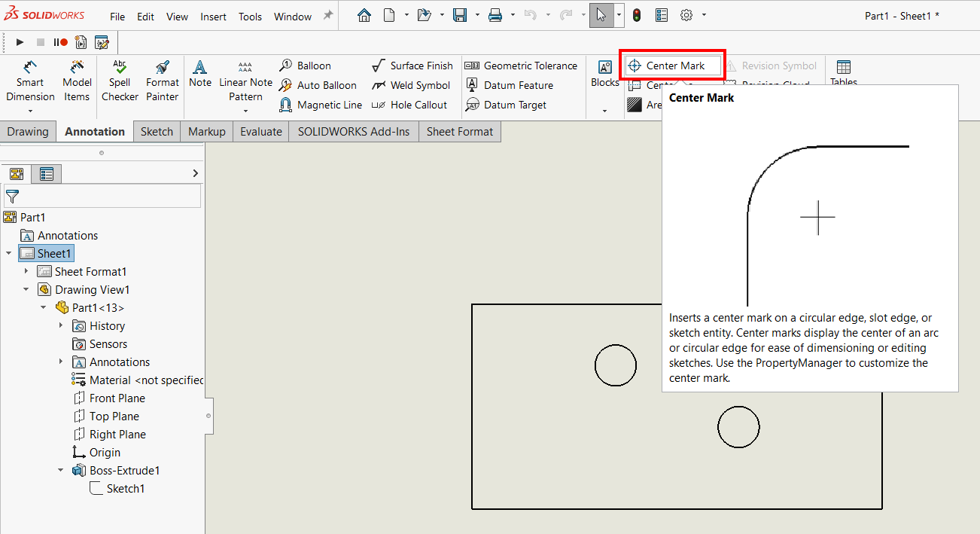
Task: Activate the Format Painter tool
Action: click(163, 81)
